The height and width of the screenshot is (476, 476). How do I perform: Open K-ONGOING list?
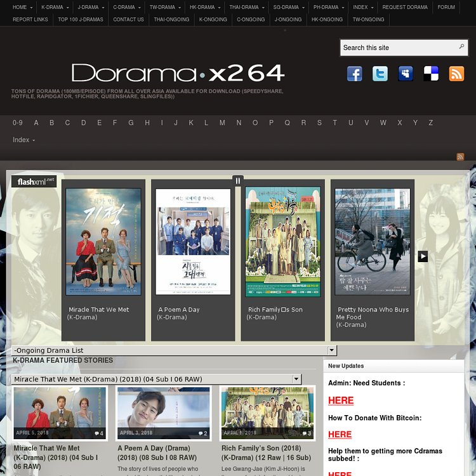pyautogui.click(x=213, y=20)
